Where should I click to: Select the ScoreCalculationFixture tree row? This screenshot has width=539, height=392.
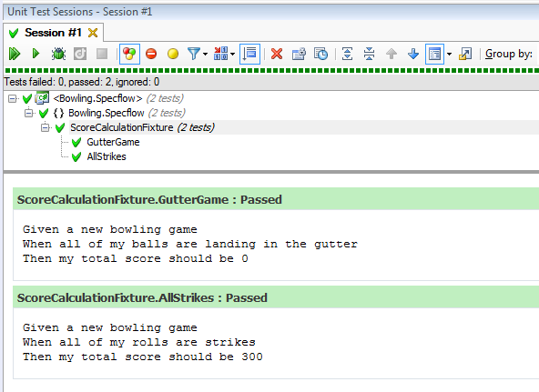(142, 127)
